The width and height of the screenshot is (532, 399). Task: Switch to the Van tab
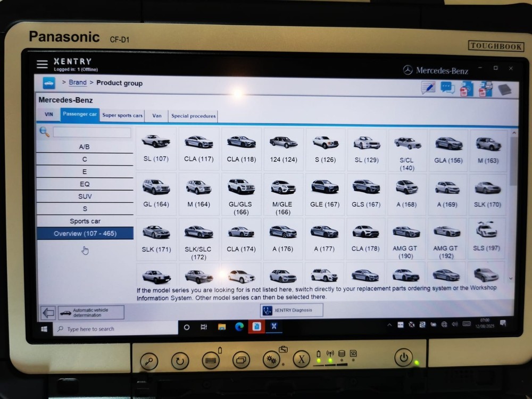(x=157, y=115)
